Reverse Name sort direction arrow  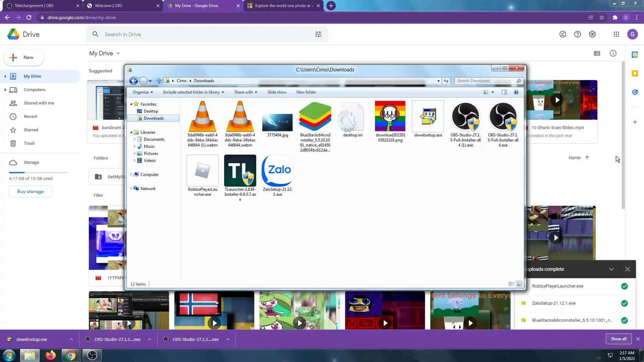587,158
